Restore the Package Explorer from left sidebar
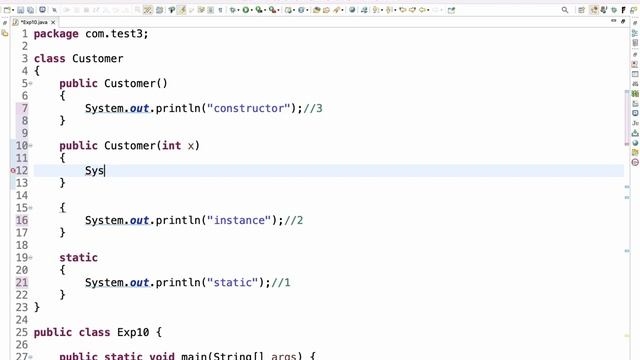 click(5, 34)
